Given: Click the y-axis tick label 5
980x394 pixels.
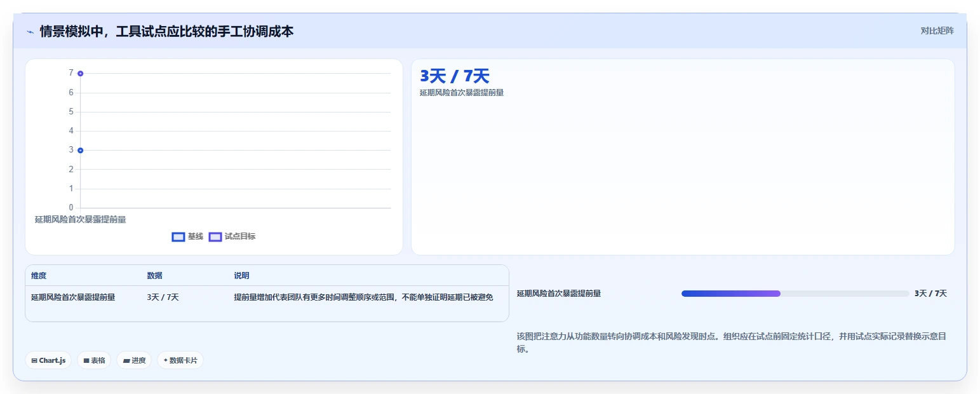Looking at the screenshot, I should point(71,112).
